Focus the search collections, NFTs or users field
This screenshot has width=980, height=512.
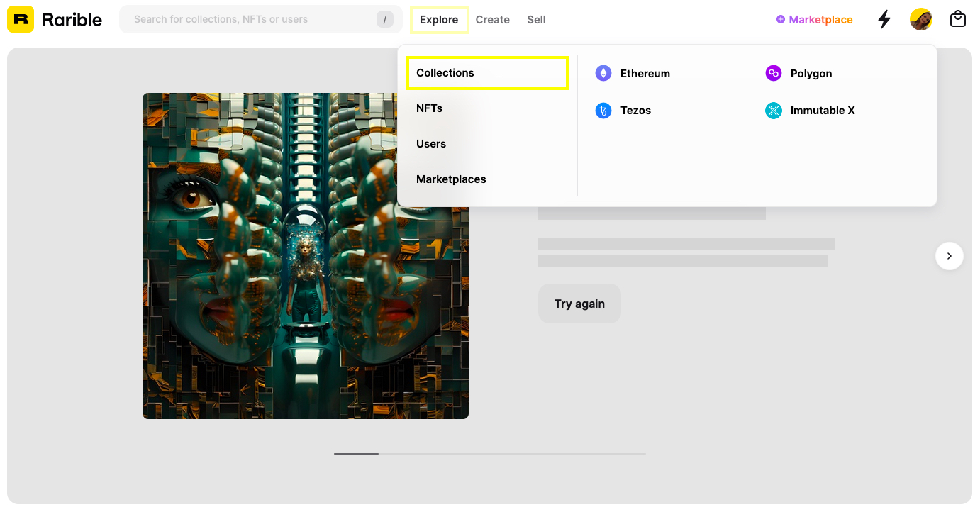261,19
